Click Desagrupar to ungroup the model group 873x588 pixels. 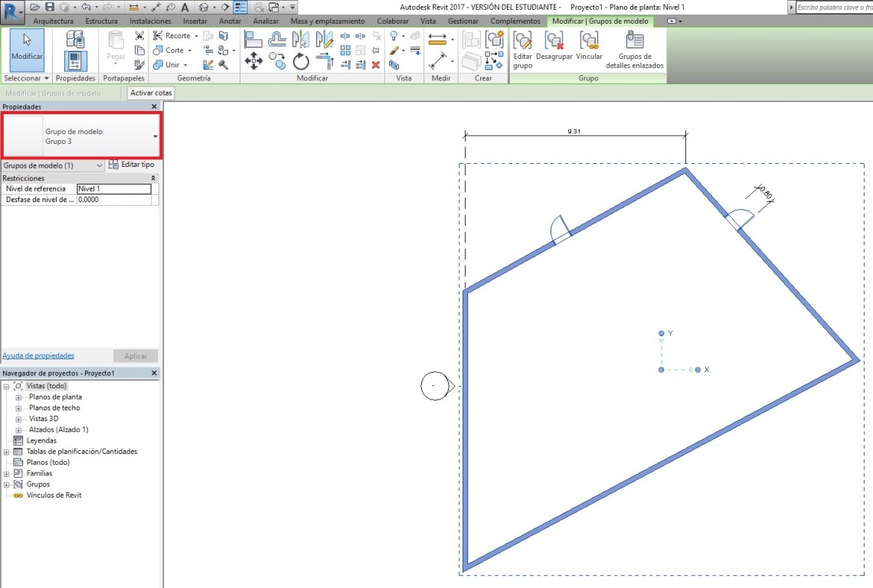[554, 51]
